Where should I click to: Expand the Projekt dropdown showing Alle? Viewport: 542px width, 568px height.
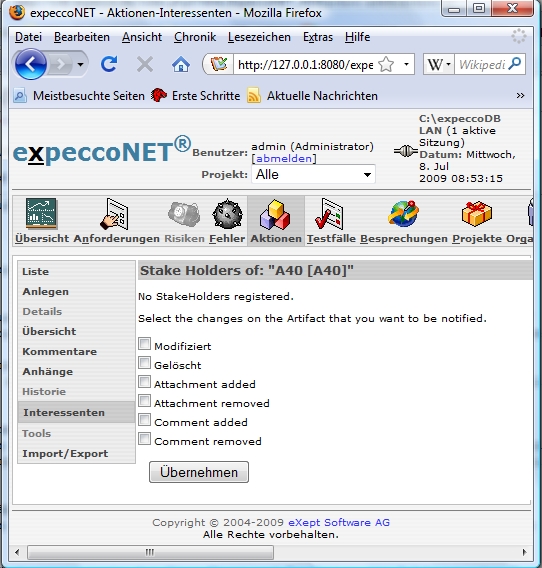313,175
